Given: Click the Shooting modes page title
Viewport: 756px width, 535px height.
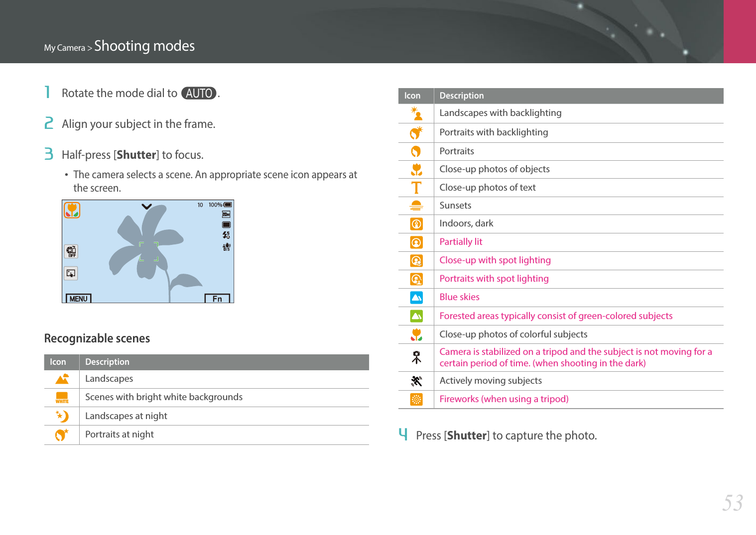Looking at the screenshot, I should tap(144, 46).
